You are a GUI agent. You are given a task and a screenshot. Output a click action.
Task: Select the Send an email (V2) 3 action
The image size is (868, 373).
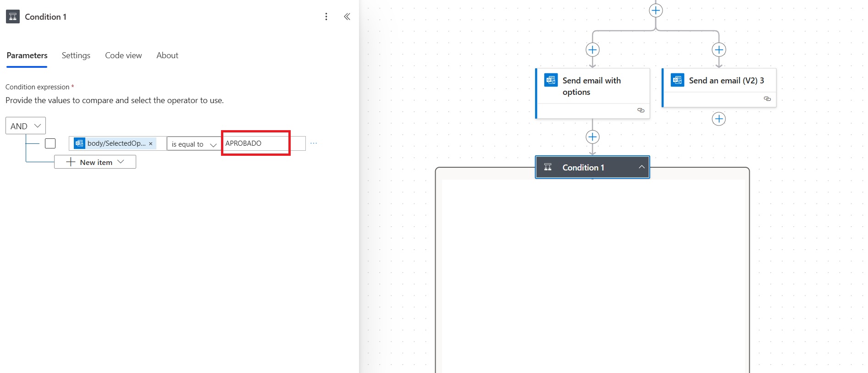[x=719, y=88]
